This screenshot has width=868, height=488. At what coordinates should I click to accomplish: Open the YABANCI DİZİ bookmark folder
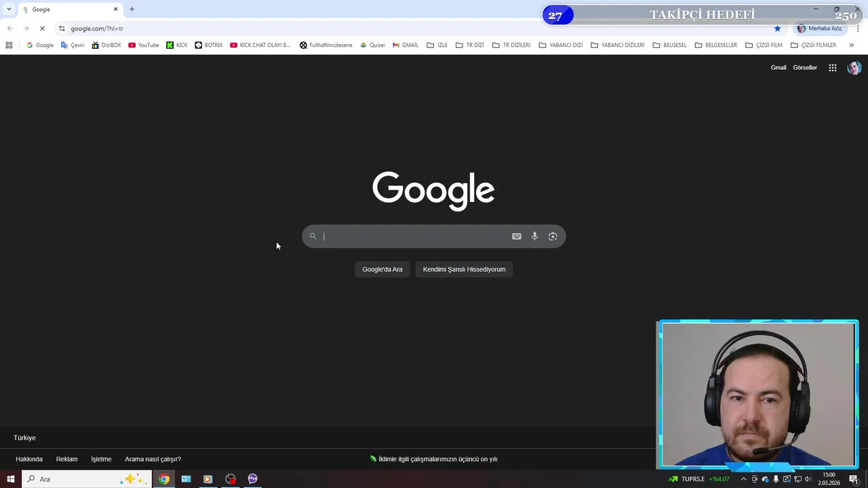(x=561, y=45)
